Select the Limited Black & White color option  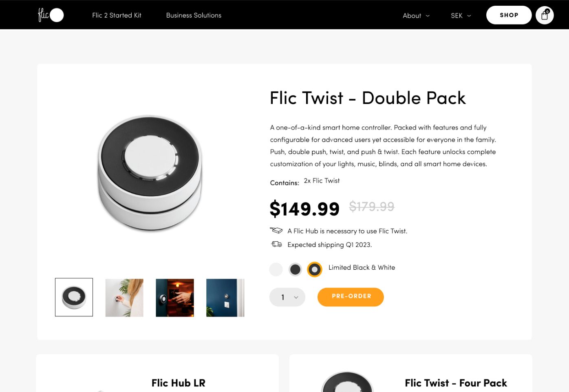tap(315, 269)
